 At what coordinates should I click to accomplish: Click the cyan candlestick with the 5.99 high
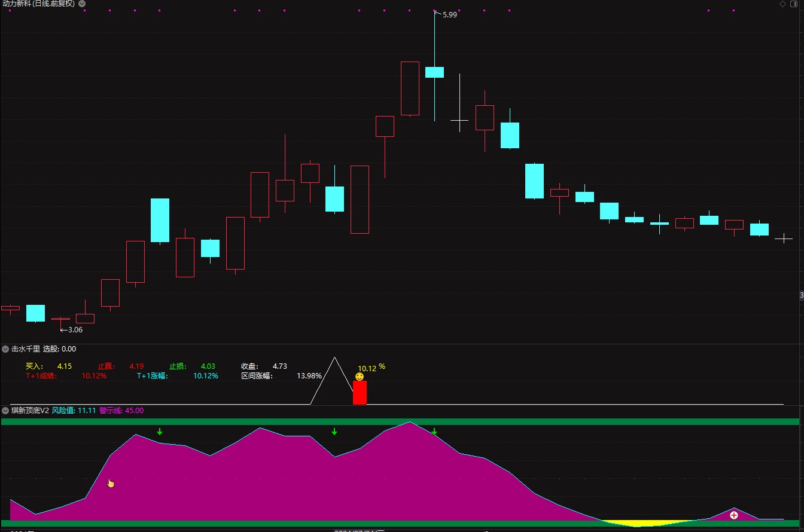(434, 72)
